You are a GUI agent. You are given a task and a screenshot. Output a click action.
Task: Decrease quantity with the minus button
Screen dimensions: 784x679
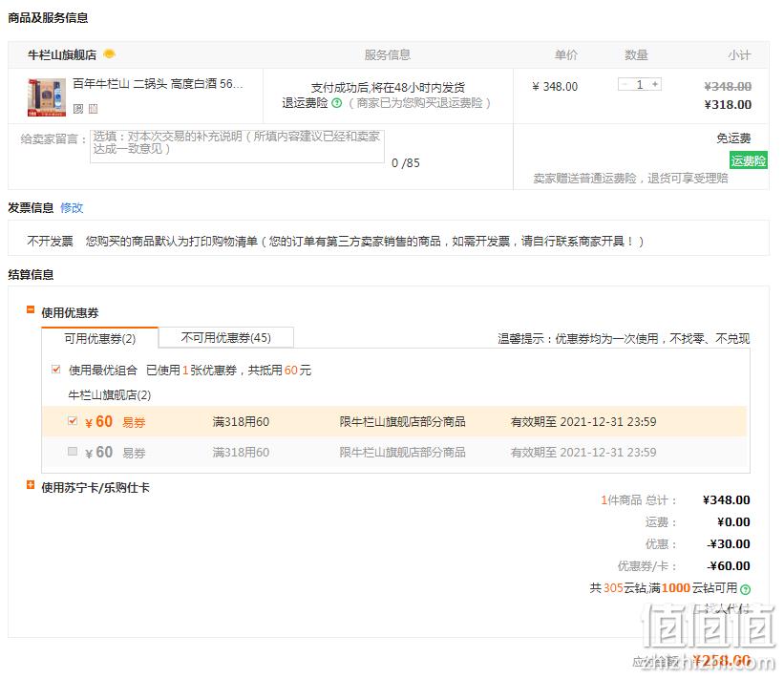pyautogui.click(x=624, y=84)
